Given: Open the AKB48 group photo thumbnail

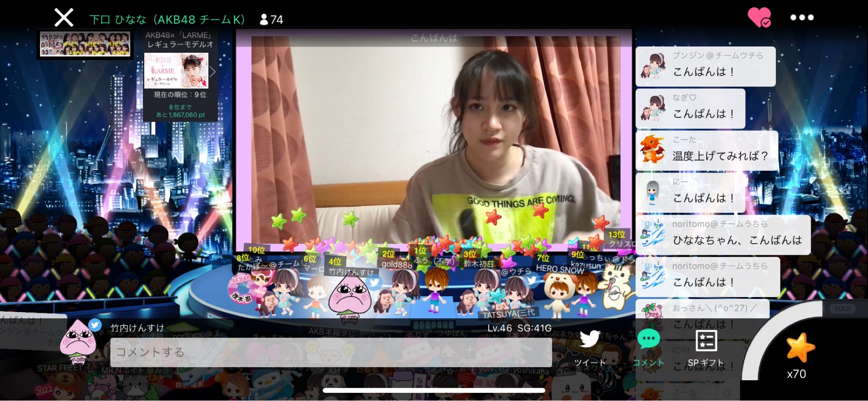Looking at the screenshot, I should click(85, 44).
